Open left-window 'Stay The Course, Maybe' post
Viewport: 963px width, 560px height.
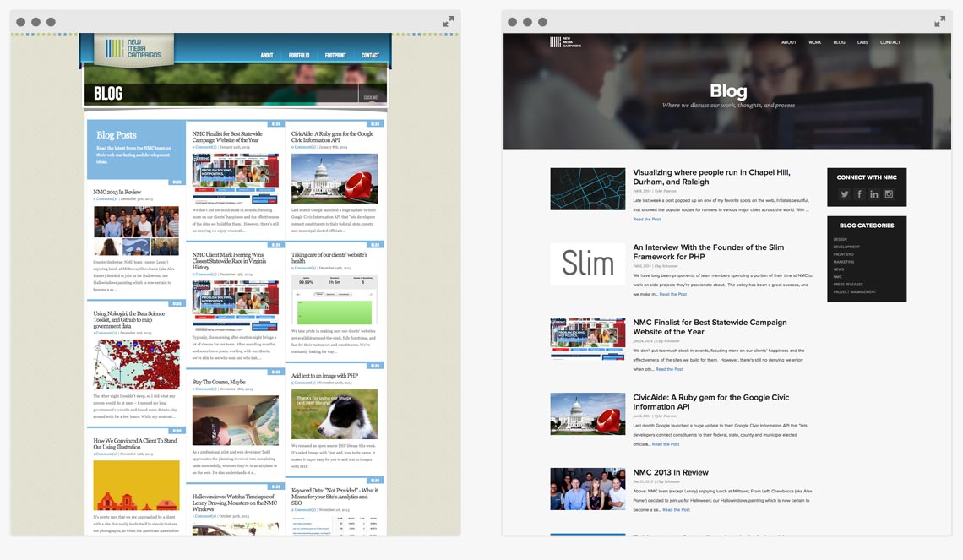[219, 381]
